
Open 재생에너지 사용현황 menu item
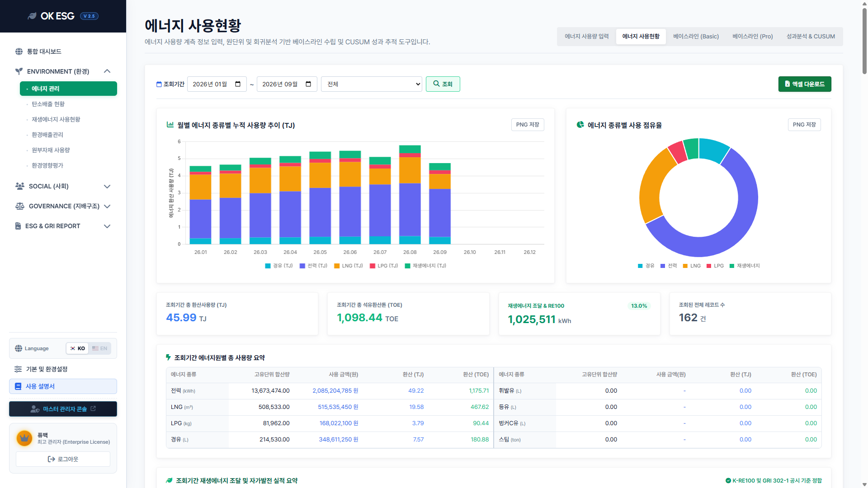pyautogui.click(x=56, y=119)
